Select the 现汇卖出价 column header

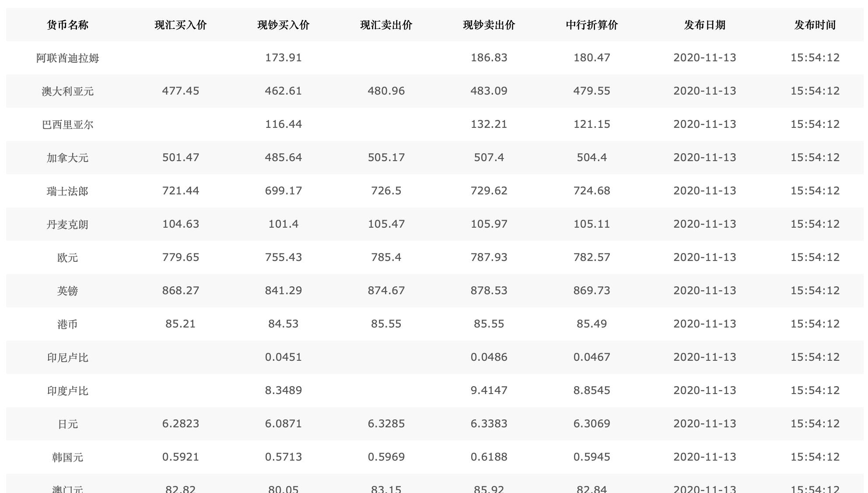click(x=386, y=25)
